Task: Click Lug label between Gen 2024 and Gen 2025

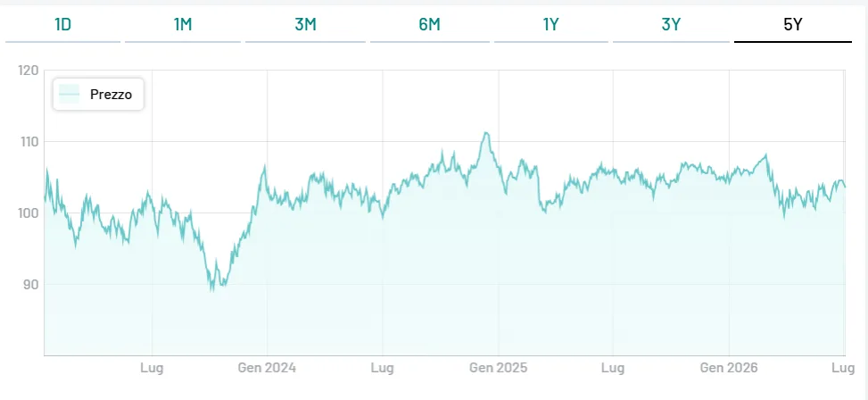Action: [383, 368]
